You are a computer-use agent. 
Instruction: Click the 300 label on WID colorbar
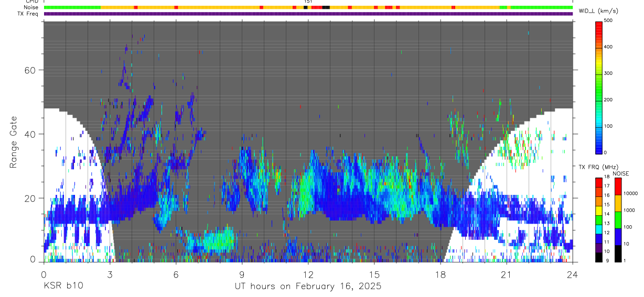(x=609, y=73)
